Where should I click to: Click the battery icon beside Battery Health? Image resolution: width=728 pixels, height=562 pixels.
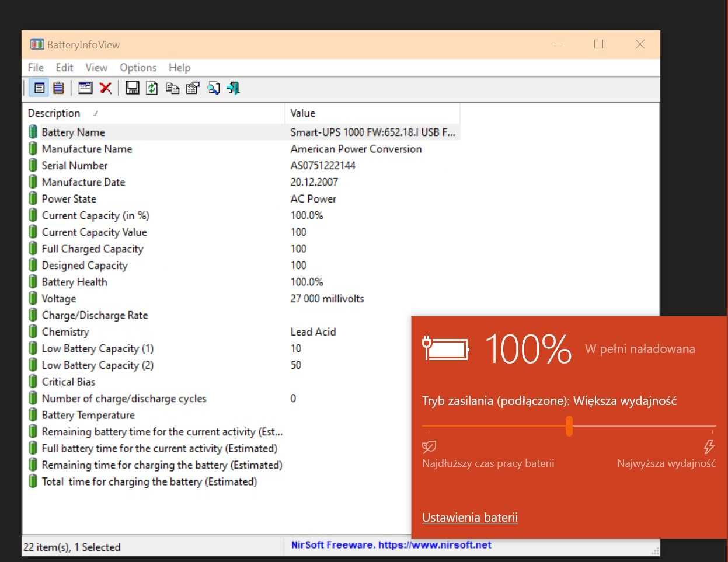click(33, 282)
